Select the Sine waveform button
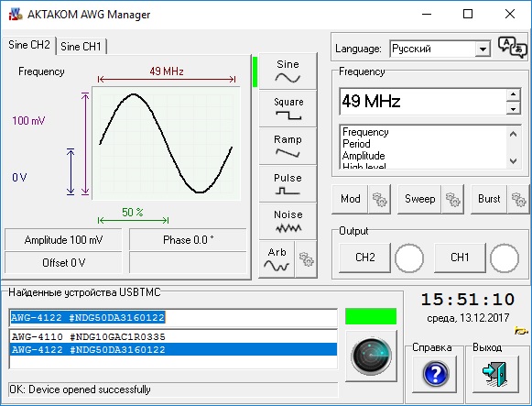532x406 pixels. coord(288,71)
